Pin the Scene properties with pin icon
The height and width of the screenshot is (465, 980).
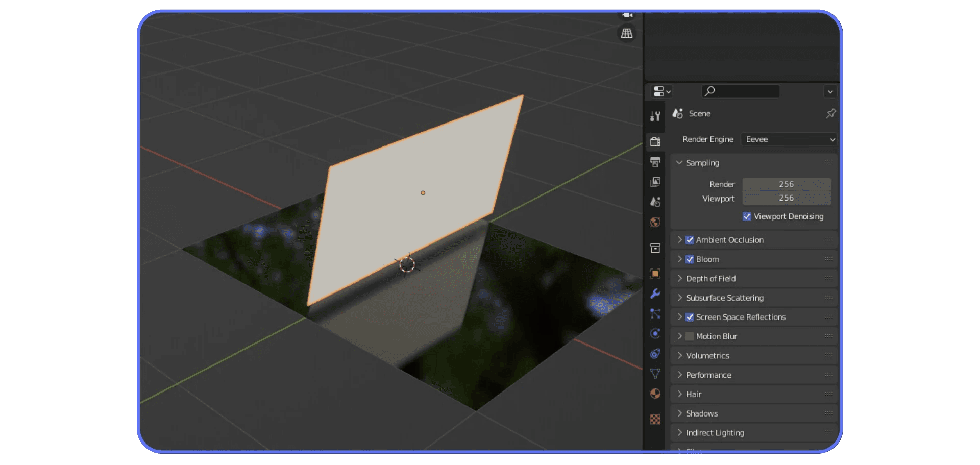click(x=831, y=113)
